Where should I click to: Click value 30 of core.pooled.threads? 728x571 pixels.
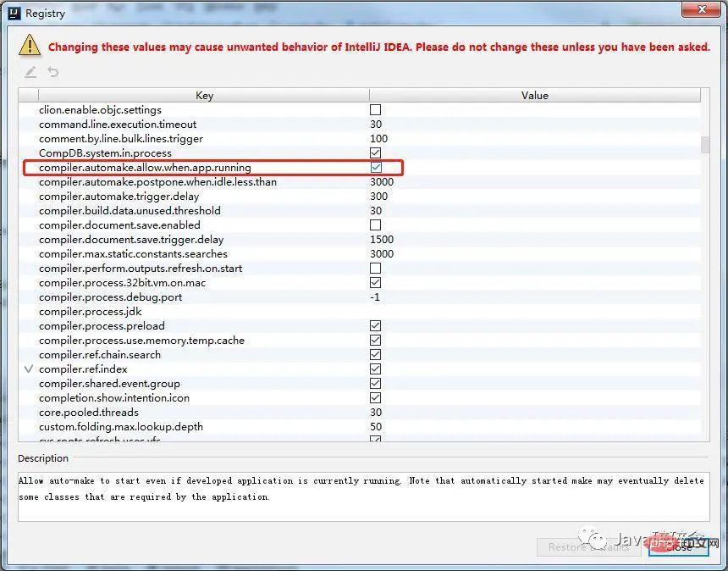coord(376,412)
